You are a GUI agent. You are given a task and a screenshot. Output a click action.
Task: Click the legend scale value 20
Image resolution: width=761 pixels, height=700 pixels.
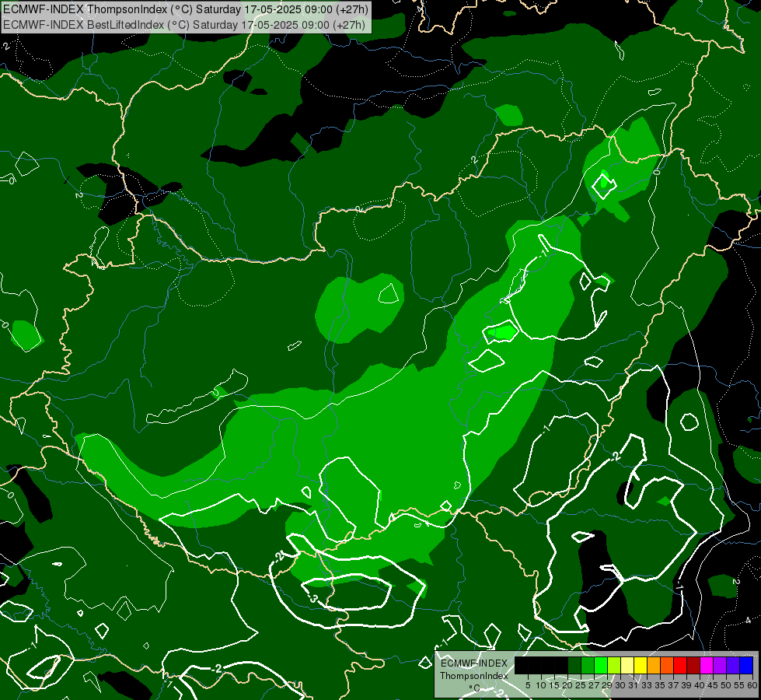568,685
